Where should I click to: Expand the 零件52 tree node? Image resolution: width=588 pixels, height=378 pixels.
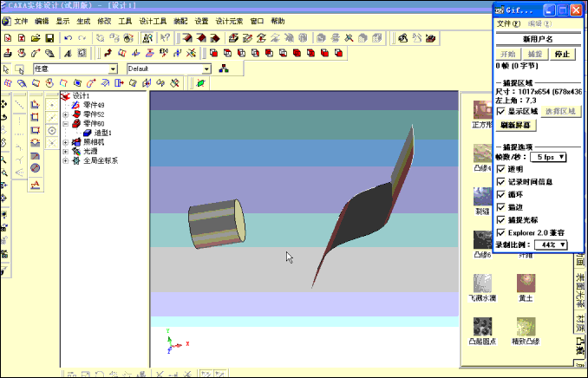pos(66,114)
